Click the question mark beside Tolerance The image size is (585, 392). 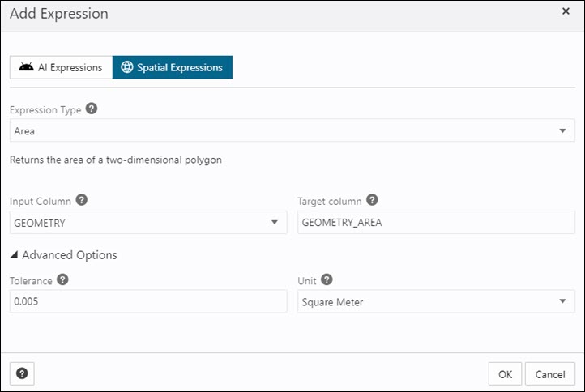[x=62, y=279]
